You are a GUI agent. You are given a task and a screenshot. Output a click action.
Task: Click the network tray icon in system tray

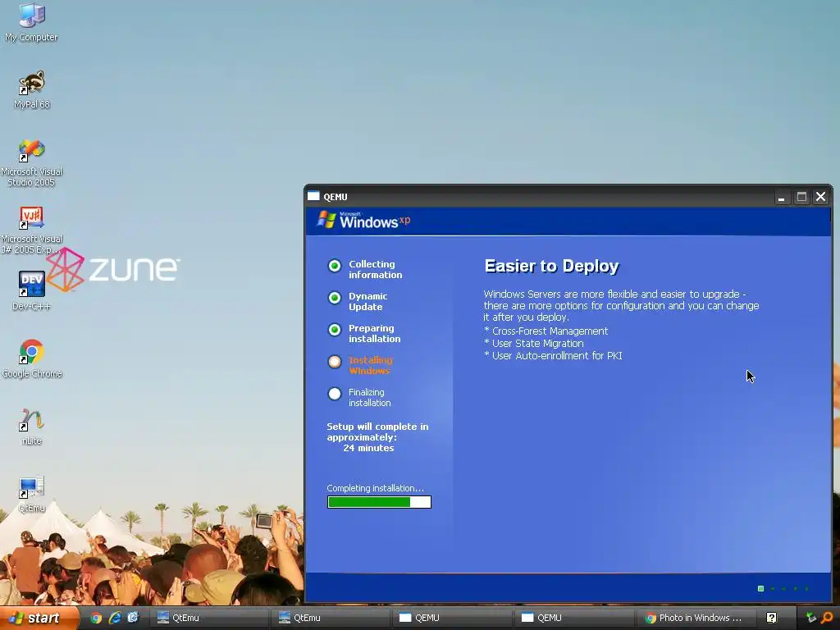click(811, 618)
